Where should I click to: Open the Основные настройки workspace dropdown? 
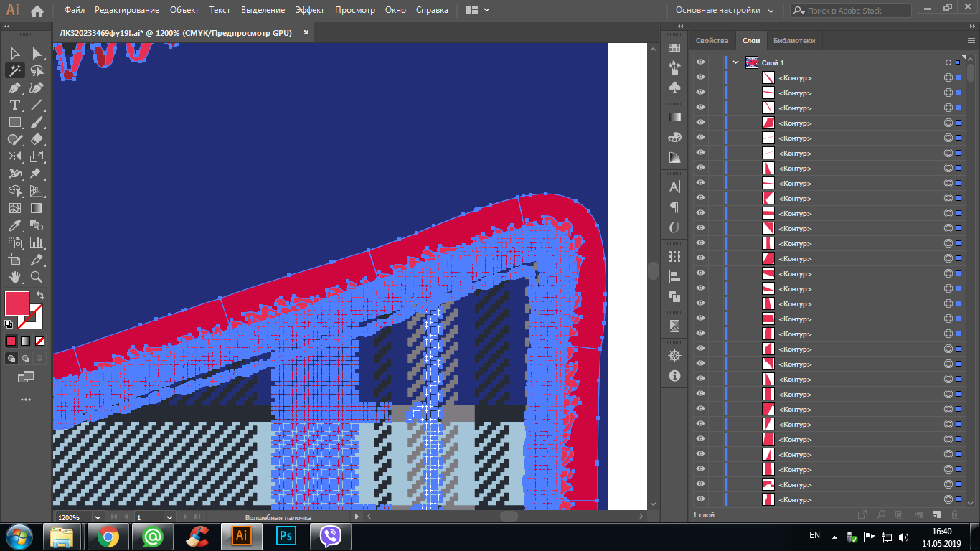point(725,11)
